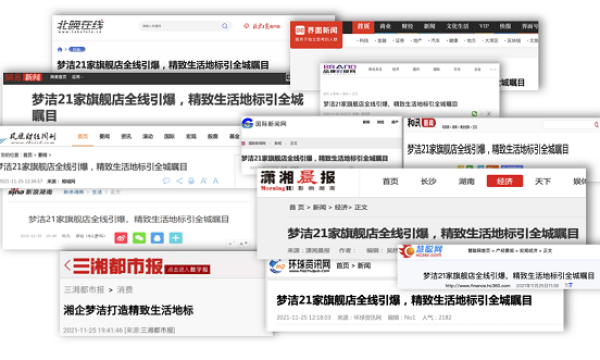The image size is (600, 360).
Task: Select the 湖南 tab on 潇湘晨报
Action: tap(466, 181)
